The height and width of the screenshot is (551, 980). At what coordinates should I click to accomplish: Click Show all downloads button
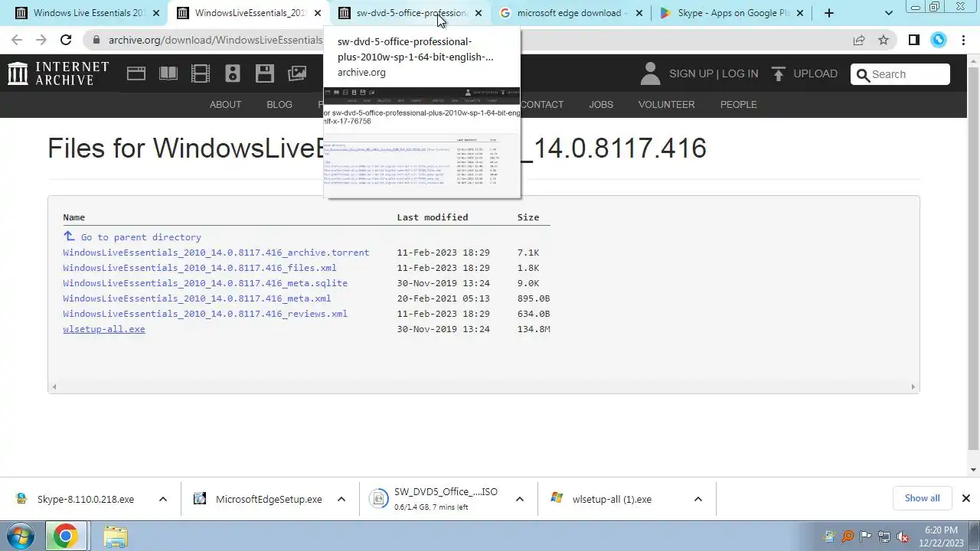pyautogui.click(x=922, y=498)
